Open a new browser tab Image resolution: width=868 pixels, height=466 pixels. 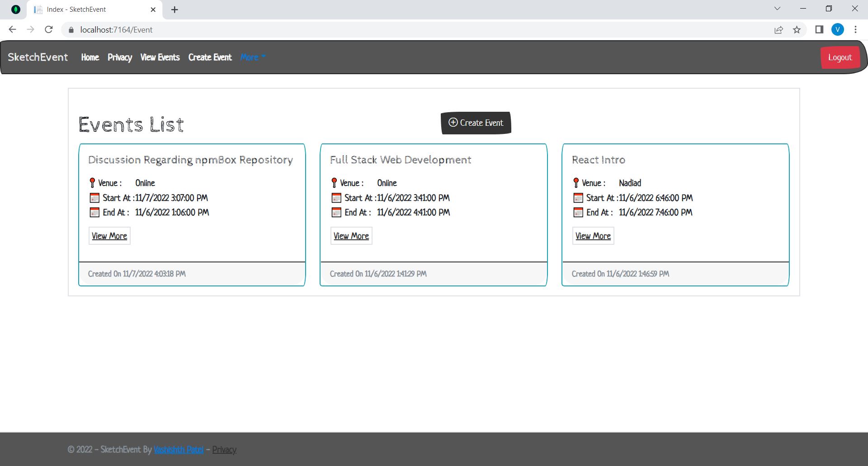[175, 10]
